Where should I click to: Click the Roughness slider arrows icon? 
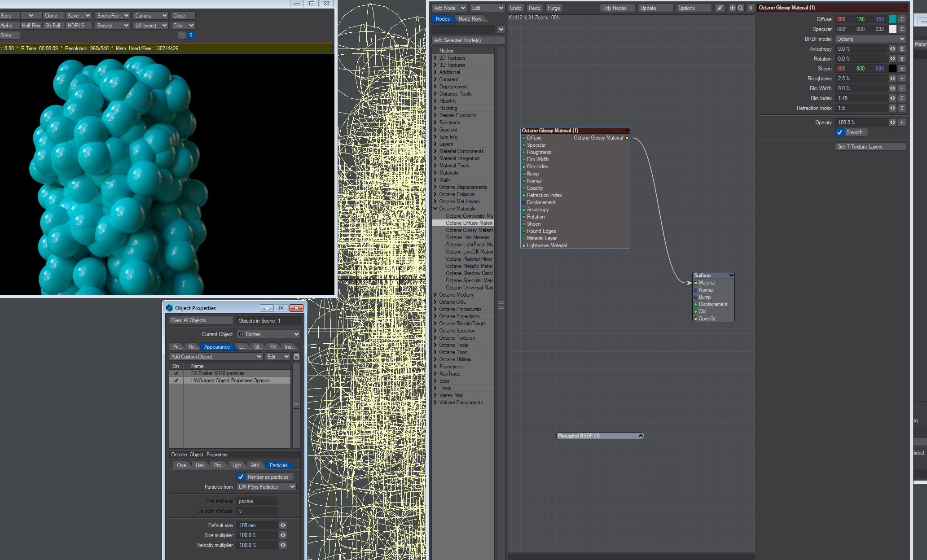coord(892,79)
